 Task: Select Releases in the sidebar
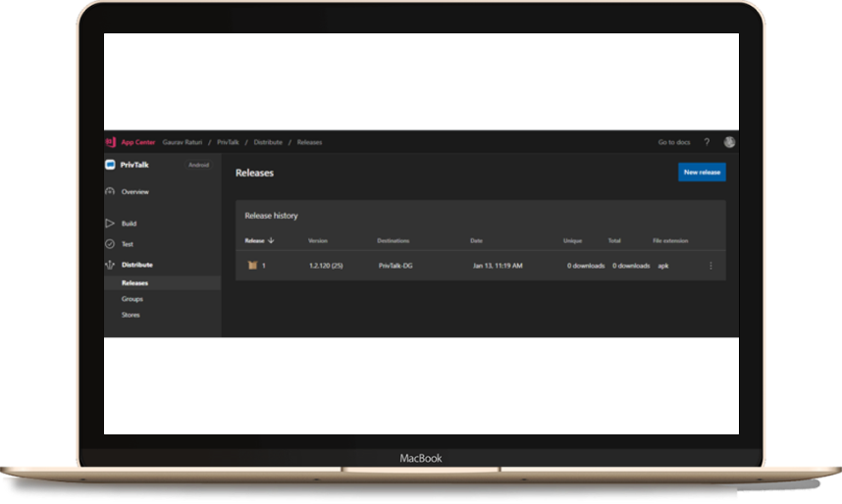pyautogui.click(x=134, y=282)
